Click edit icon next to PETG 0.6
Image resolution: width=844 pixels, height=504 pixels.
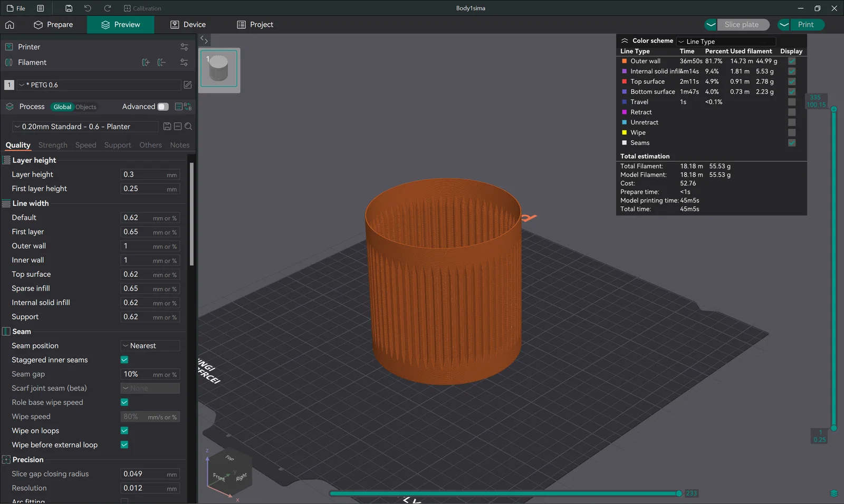188,85
